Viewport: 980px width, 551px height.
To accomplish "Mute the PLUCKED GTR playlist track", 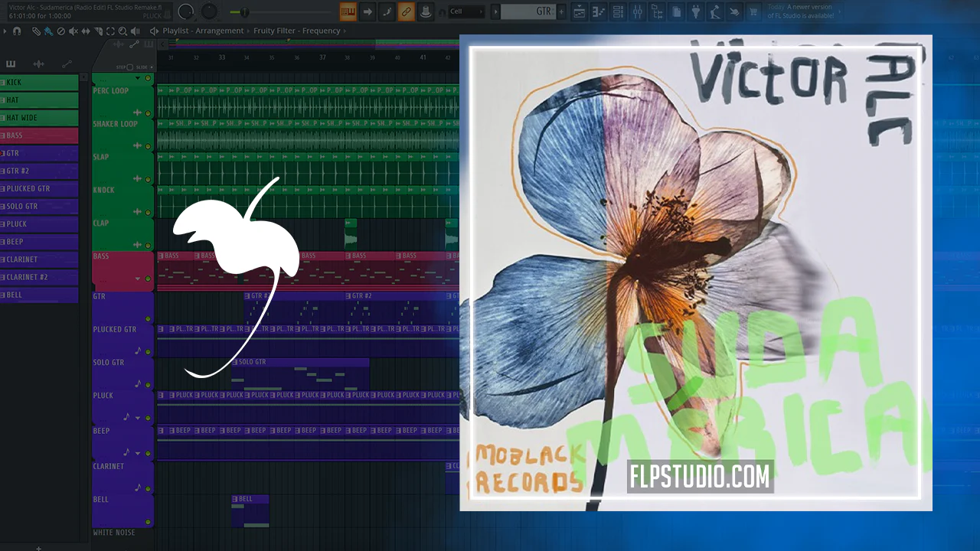I will click(x=149, y=352).
